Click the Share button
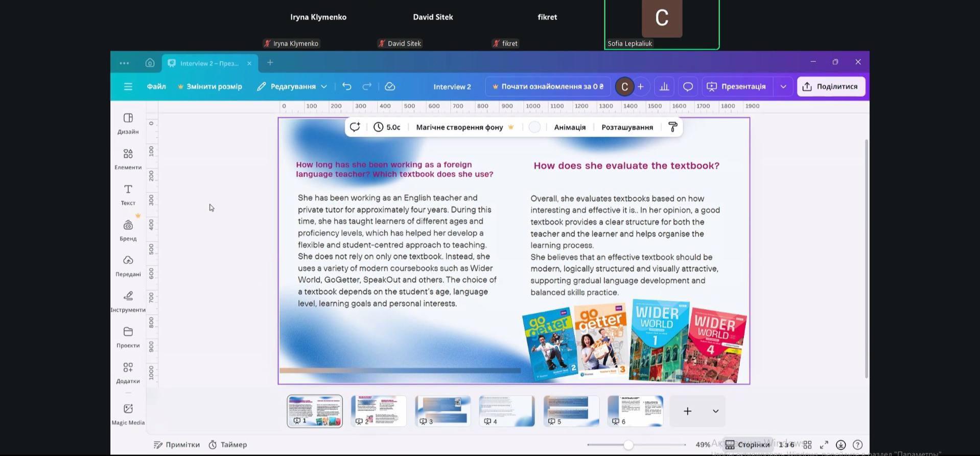This screenshot has width=980, height=456. (x=831, y=86)
